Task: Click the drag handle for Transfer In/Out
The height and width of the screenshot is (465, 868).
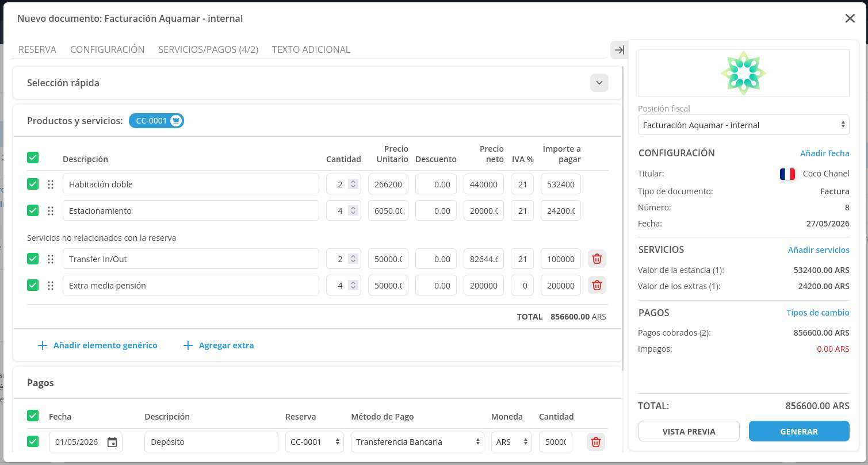Action: pos(51,259)
